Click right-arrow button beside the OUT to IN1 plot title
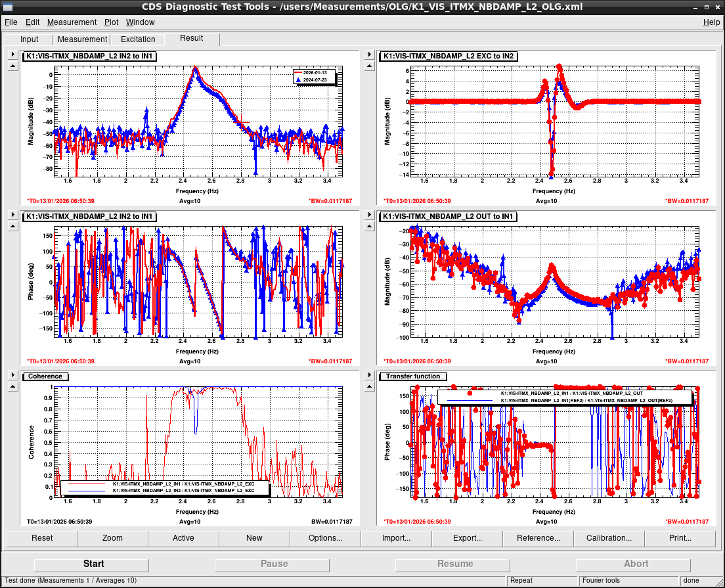The image size is (725, 588). (x=370, y=215)
